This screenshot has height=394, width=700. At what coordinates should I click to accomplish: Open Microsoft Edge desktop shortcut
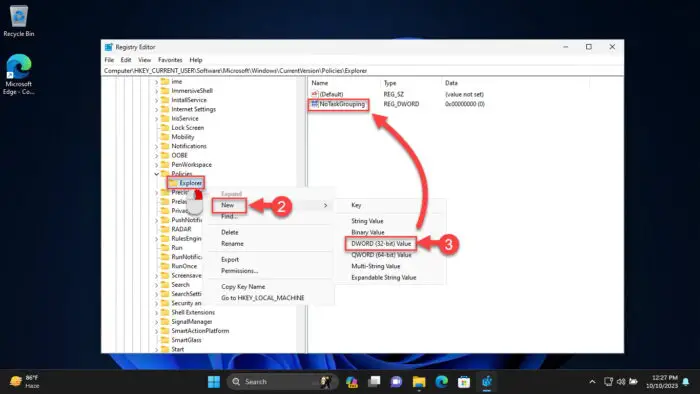(x=19, y=74)
